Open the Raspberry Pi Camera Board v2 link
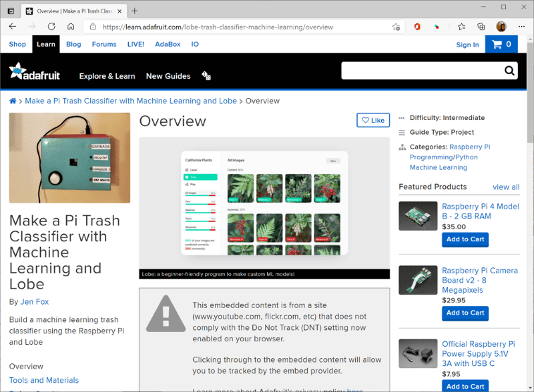 479,280
